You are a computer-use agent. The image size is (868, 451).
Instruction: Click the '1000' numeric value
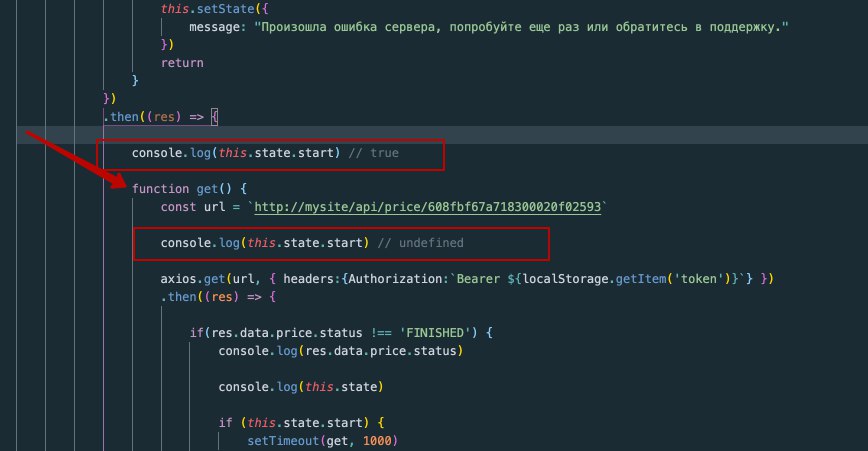378,441
